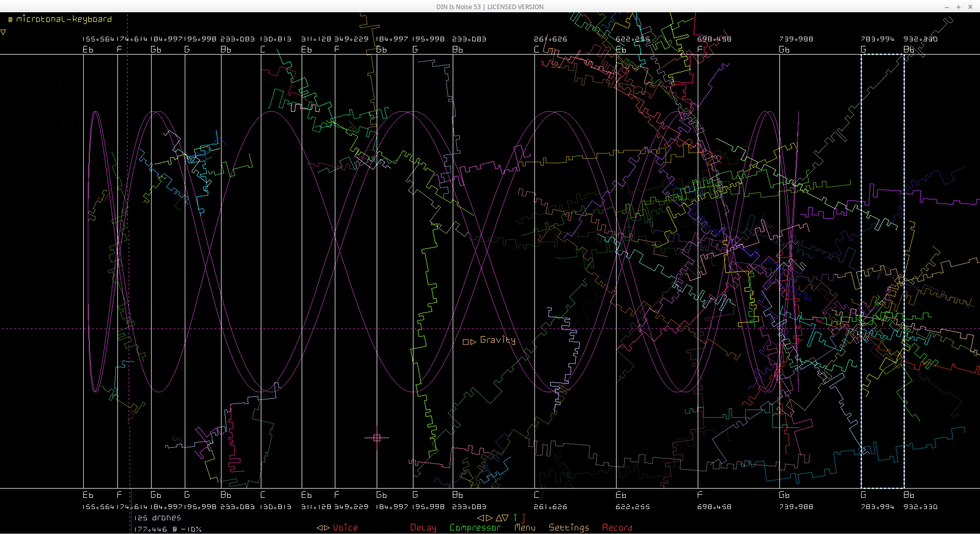Image resolution: width=980 pixels, height=534 pixels.
Task: Click 698.458 in the bottom frequency row
Action: 714,507
